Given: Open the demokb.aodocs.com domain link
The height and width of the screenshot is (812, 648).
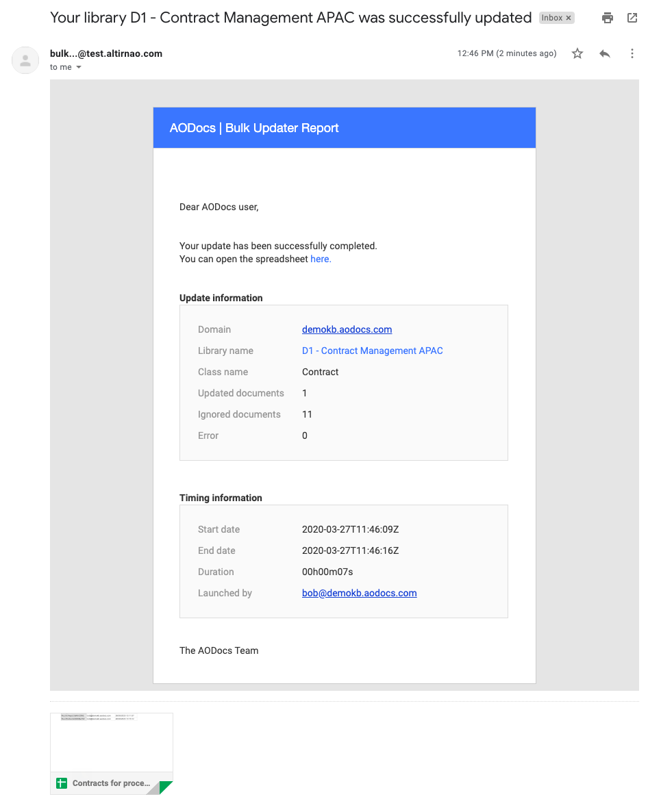Looking at the screenshot, I should (347, 329).
